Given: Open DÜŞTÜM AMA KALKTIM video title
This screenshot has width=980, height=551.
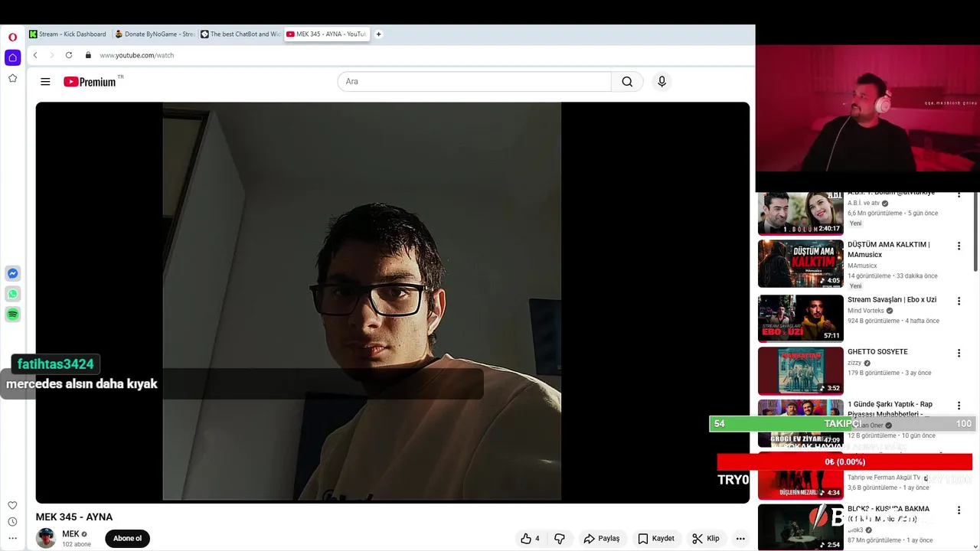Looking at the screenshot, I should (888, 249).
